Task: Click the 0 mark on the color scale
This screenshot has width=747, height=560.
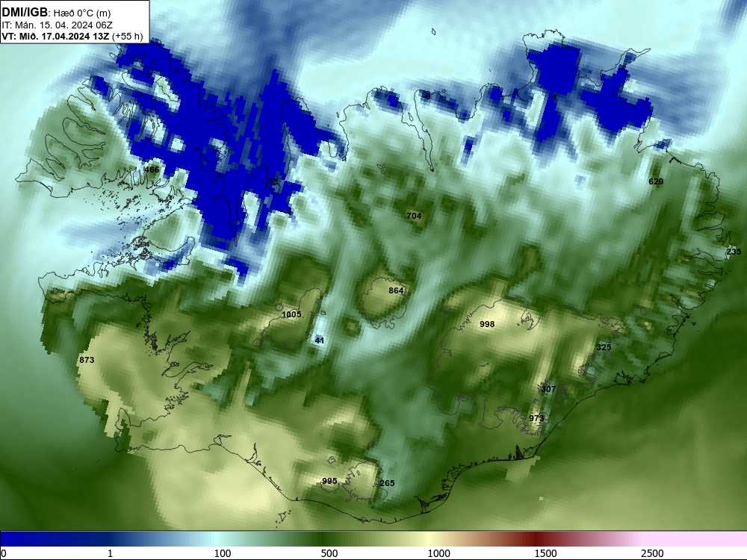Action: click(4, 553)
